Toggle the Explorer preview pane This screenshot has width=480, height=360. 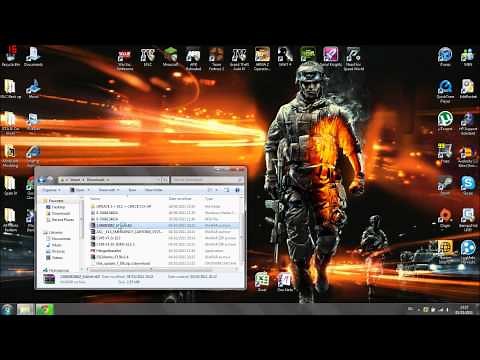(227, 190)
